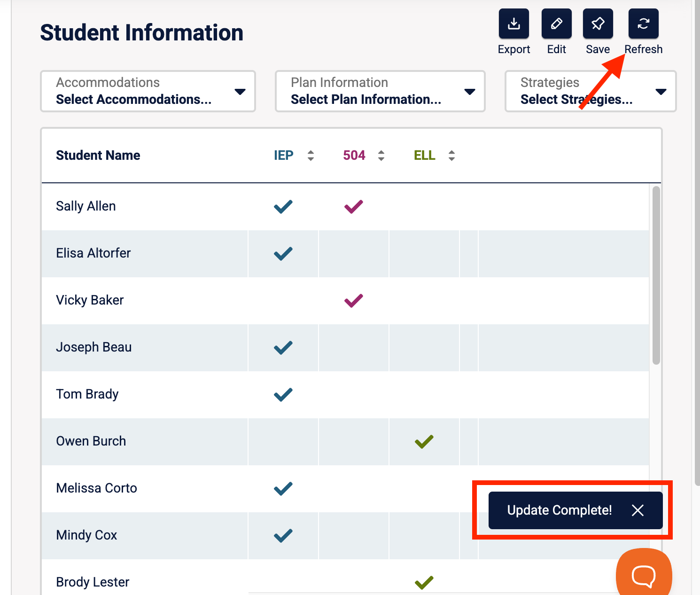Click Vicky Baker's 504 checkmark
The image size is (700, 595).
pos(354,301)
